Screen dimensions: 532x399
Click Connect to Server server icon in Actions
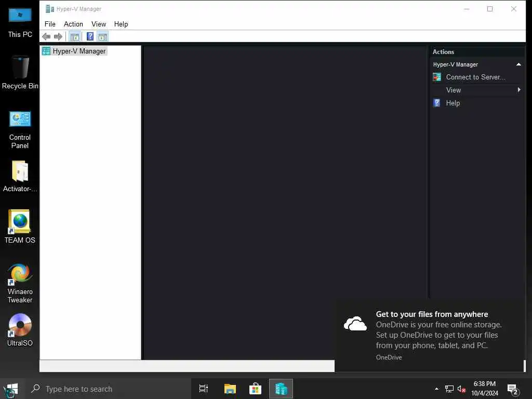click(437, 77)
